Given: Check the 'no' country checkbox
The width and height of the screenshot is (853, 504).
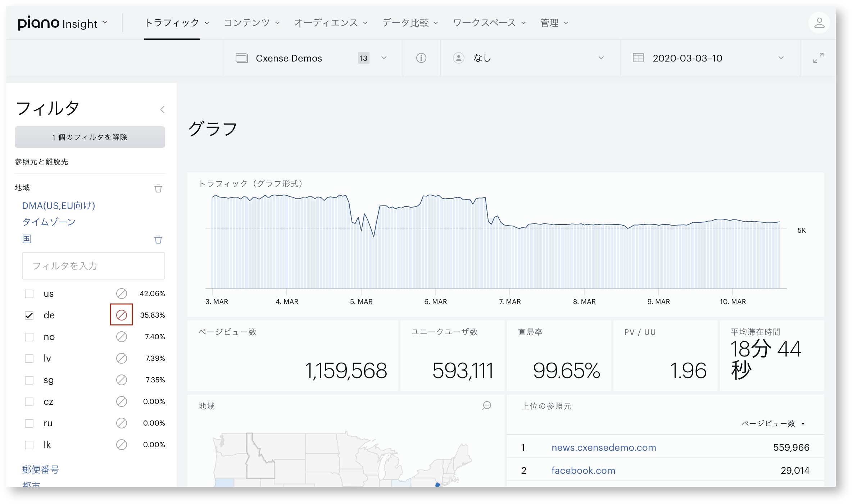Looking at the screenshot, I should coord(29,337).
